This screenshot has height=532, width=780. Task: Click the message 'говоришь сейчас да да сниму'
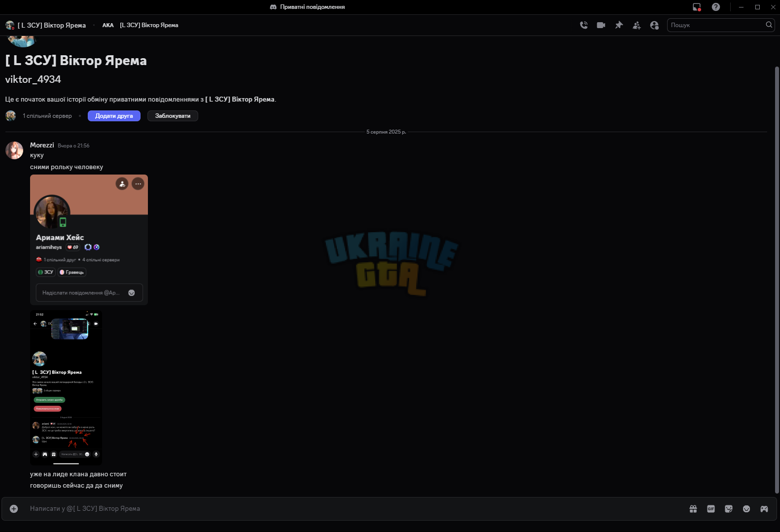tap(76, 486)
